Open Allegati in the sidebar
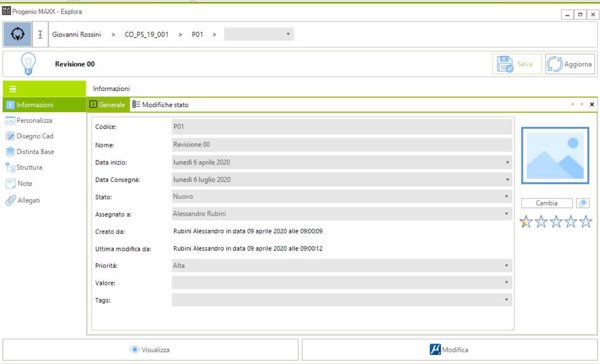 (x=44, y=201)
